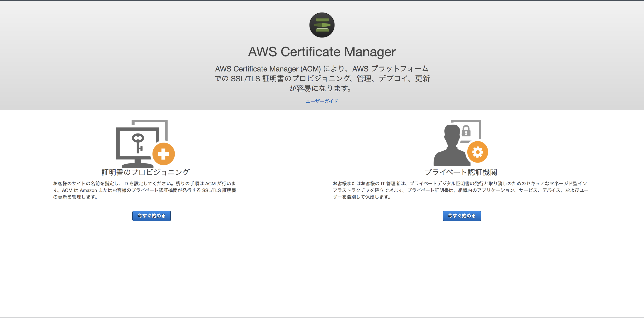Screen dimensions: 644x318
Task: Click 今すぐ始める under プライベート認証機関
Action: tap(462, 216)
